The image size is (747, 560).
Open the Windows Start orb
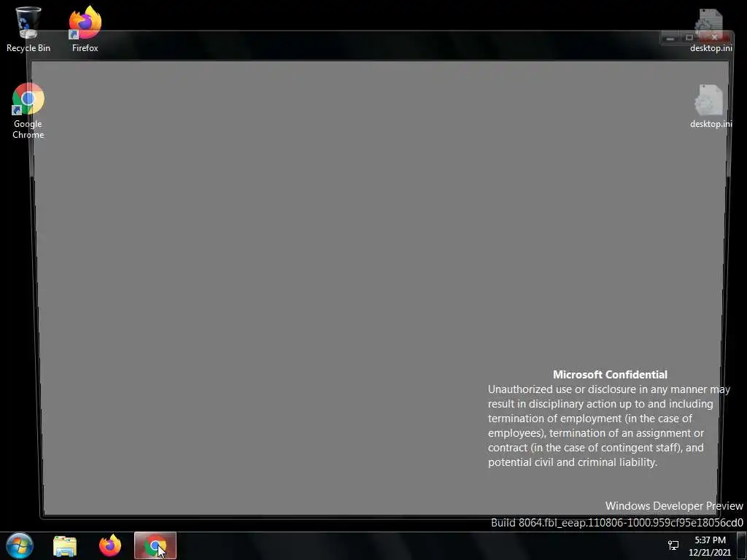click(20, 545)
